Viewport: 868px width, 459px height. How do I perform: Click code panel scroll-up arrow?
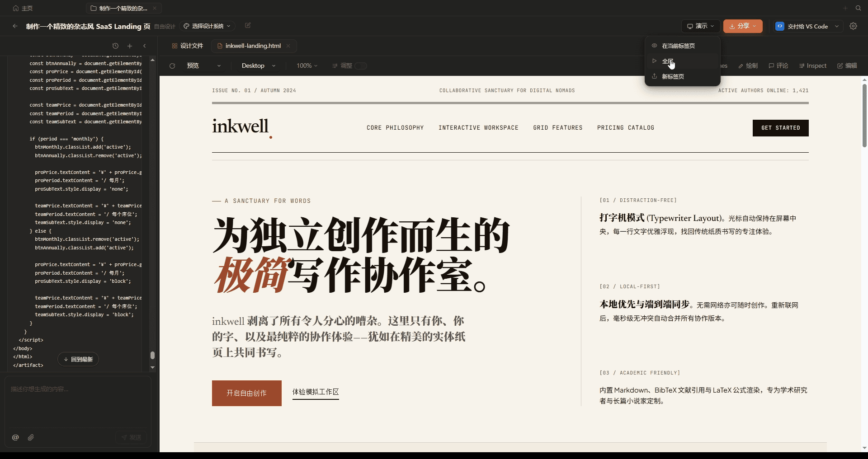click(x=153, y=60)
